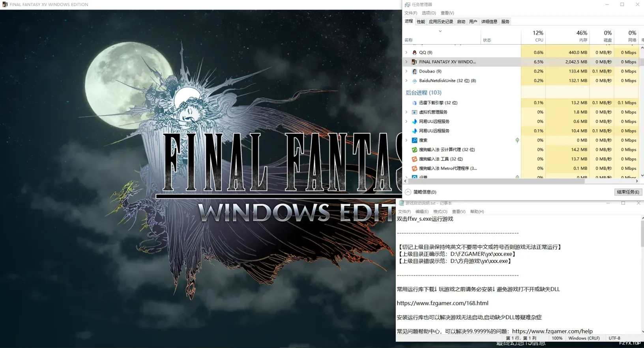The height and width of the screenshot is (348, 644).
Task: Click the 迅雷下载引擎 process icon
Action: (414, 103)
